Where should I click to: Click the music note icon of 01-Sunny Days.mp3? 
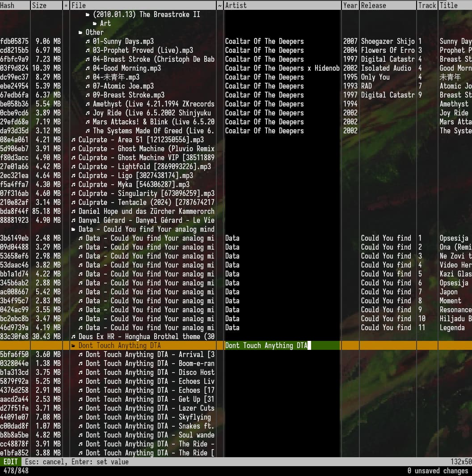pos(88,41)
